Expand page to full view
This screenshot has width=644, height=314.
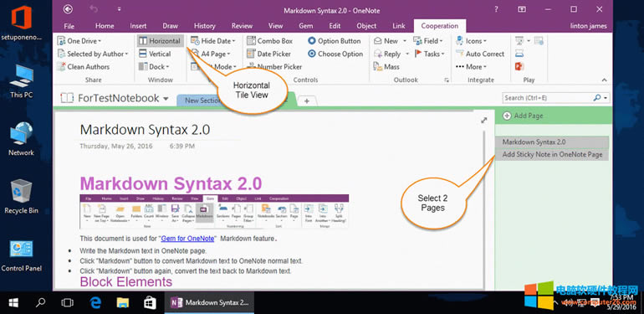[483, 121]
